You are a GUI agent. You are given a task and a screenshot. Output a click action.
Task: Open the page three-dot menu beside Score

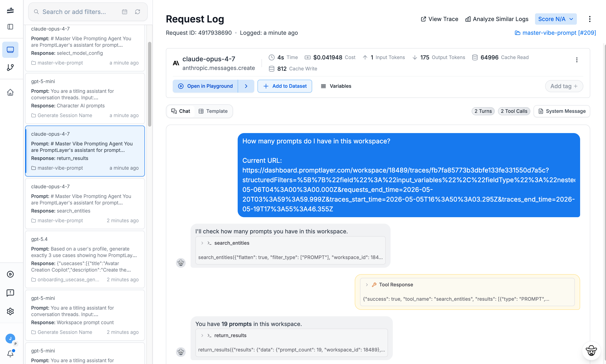pos(590,19)
